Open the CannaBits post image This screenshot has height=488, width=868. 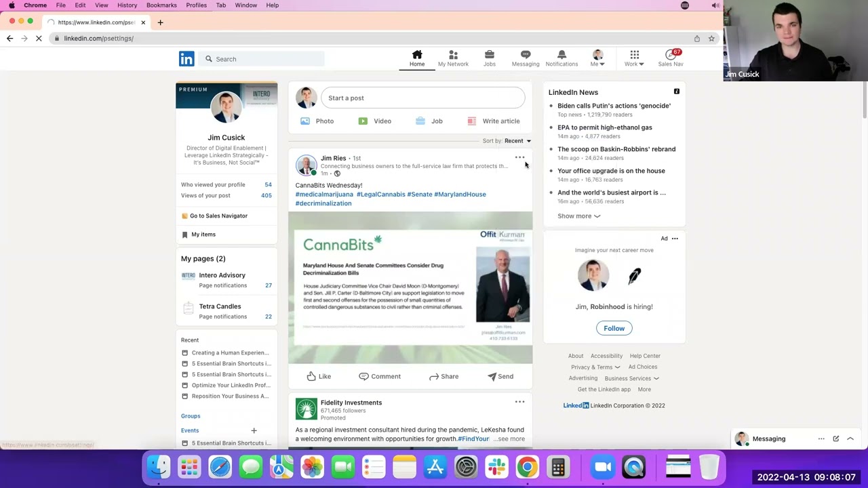410,288
